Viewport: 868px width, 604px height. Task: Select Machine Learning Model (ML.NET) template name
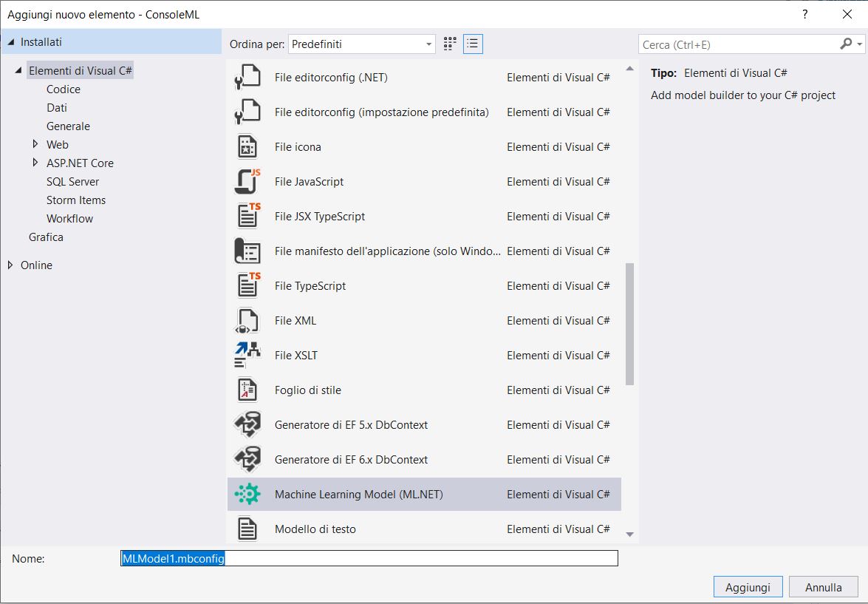coord(359,495)
